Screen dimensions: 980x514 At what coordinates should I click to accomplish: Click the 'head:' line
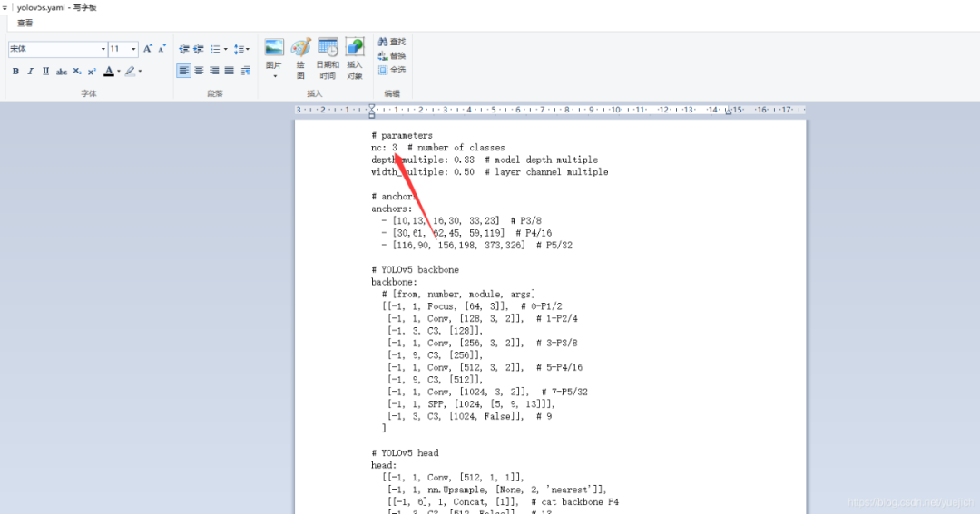pyautogui.click(x=384, y=465)
